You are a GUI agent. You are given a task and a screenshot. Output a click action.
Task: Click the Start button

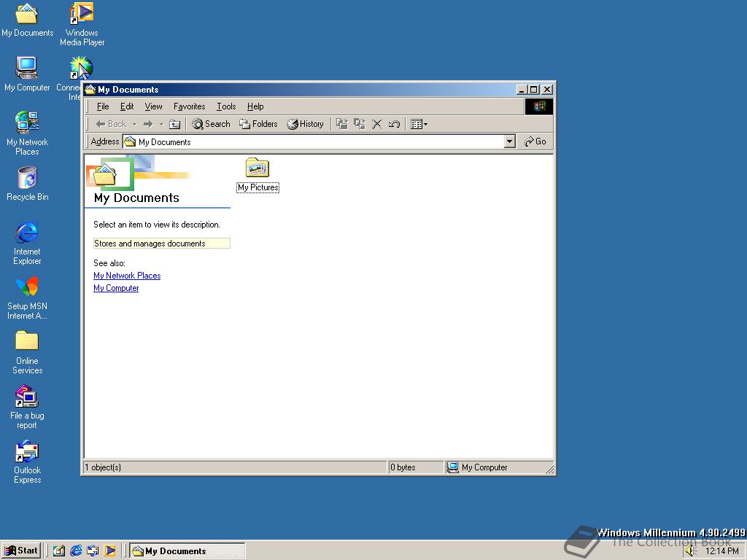pyautogui.click(x=21, y=551)
